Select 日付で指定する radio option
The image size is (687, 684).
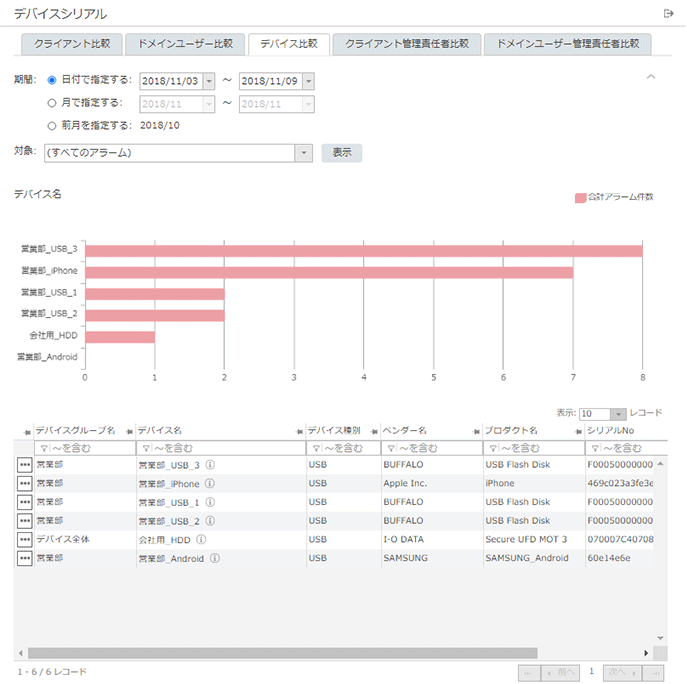point(52,80)
